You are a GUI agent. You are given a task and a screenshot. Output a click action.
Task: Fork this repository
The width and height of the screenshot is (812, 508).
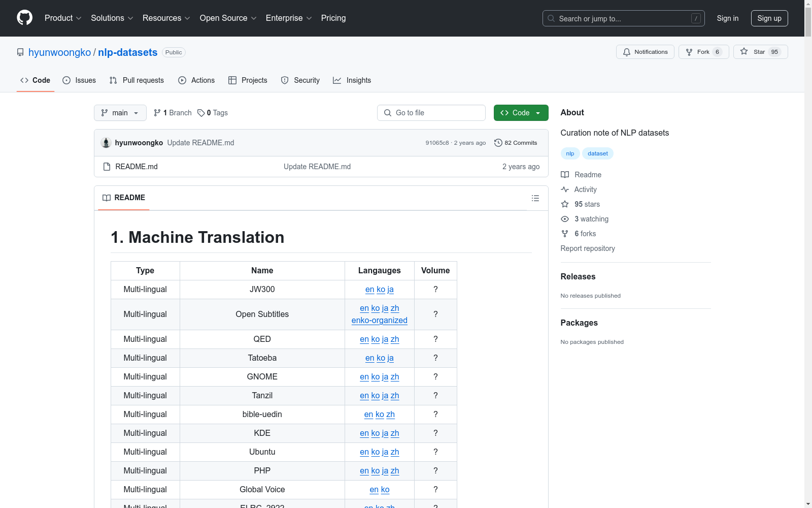(703, 52)
